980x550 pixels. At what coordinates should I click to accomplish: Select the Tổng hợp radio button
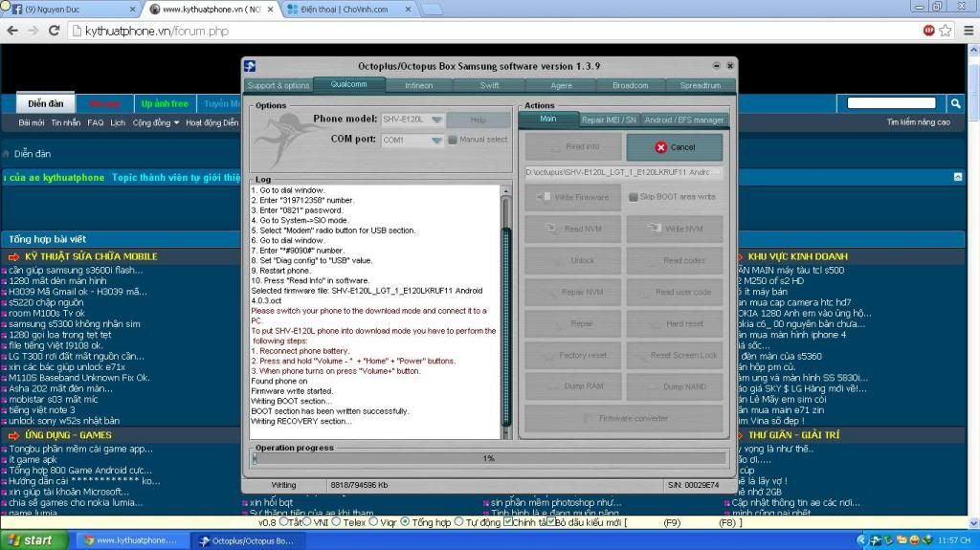(x=405, y=521)
